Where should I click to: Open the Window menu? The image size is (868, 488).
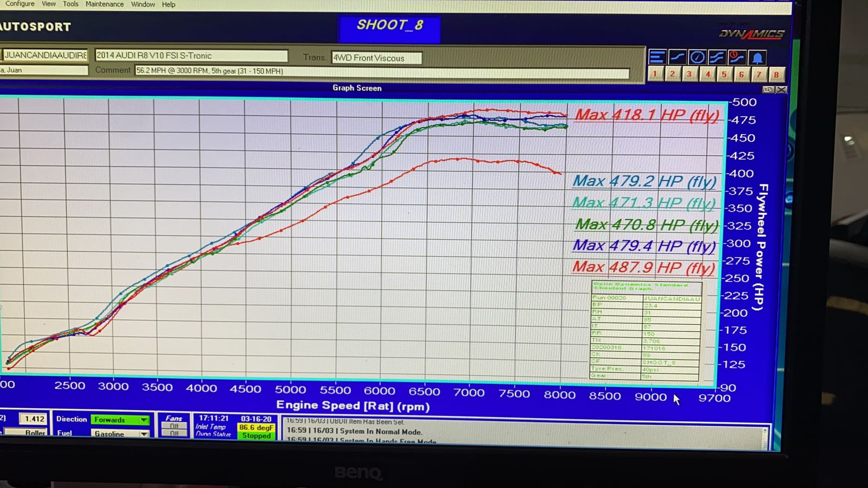coord(143,4)
